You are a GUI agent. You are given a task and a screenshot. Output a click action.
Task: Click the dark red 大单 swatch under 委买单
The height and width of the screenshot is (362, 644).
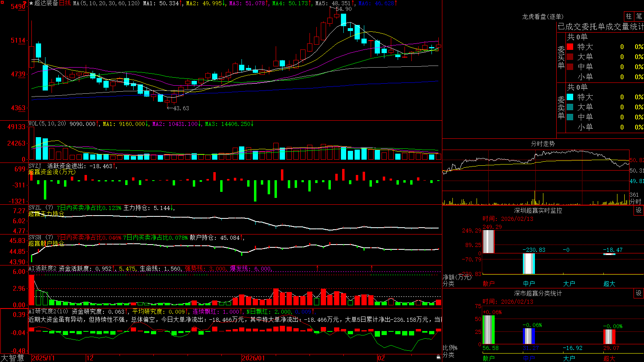pyautogui.click(x=570, y=57)
